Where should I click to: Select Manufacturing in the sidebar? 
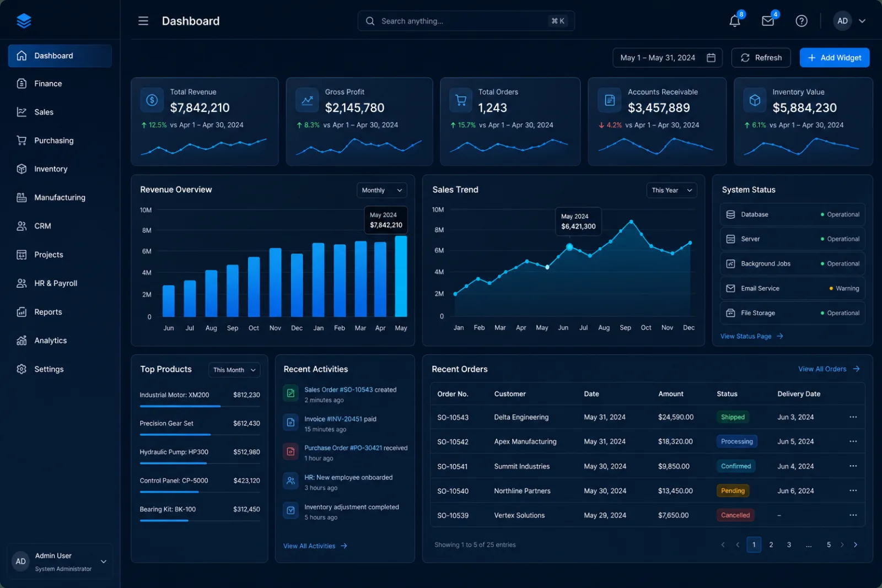[60, 197]
